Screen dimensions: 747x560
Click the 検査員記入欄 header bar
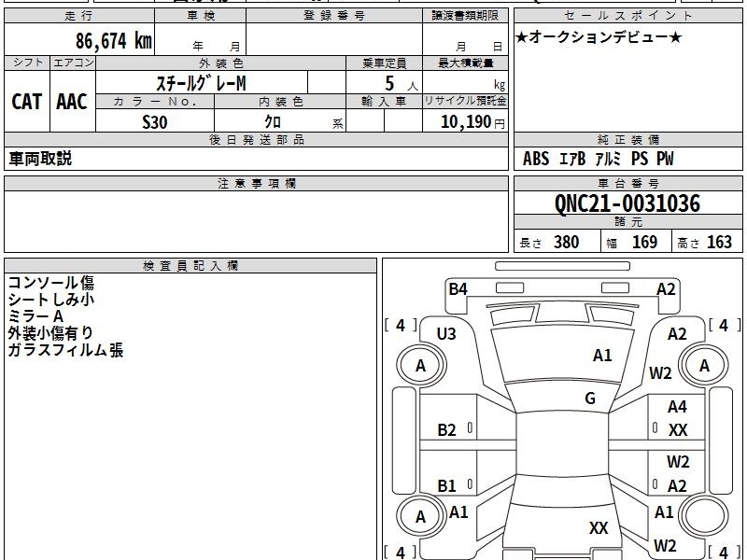click(190, 266)
